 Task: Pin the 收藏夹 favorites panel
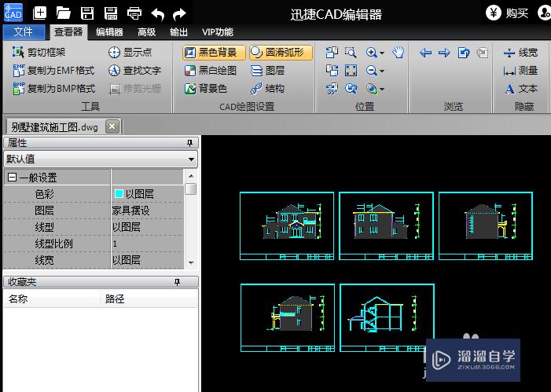[x=178, y=282]
